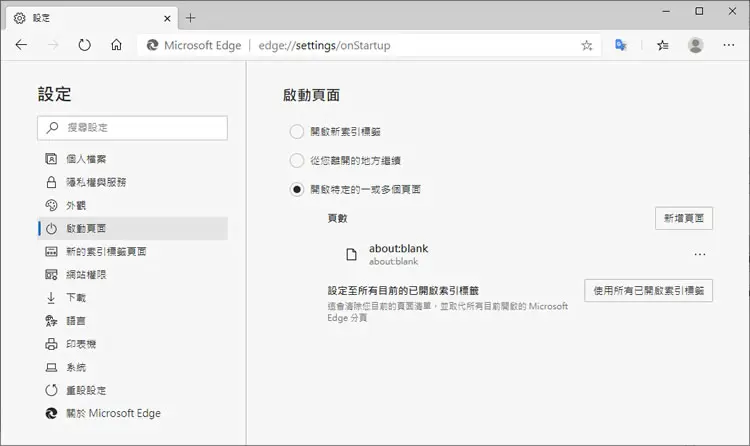Add this page to favorites star

tap(586, 45)
